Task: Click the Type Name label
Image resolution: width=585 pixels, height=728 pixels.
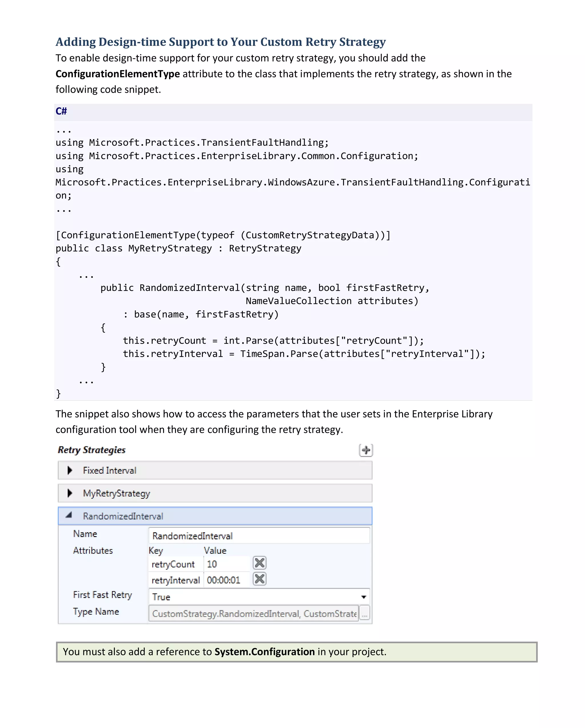Action: (x=96, y=612)
